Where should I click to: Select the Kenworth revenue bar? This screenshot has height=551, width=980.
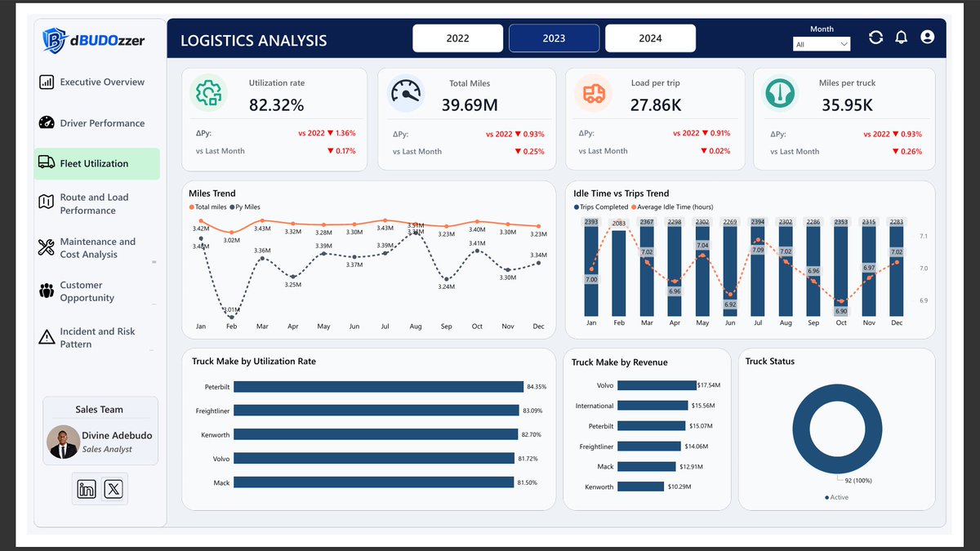click(641, 487)
